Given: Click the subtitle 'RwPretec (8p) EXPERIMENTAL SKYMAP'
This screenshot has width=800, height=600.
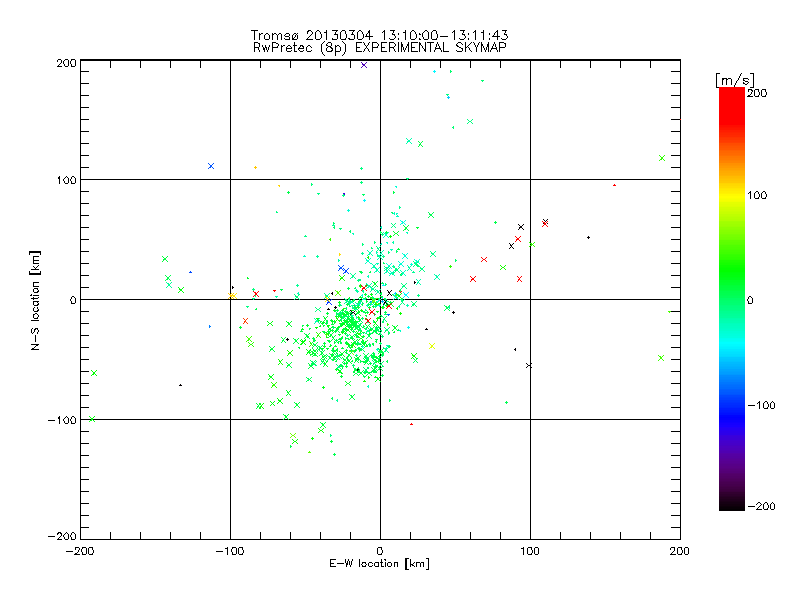Looking at the screenshot, I should coord(380,48).
